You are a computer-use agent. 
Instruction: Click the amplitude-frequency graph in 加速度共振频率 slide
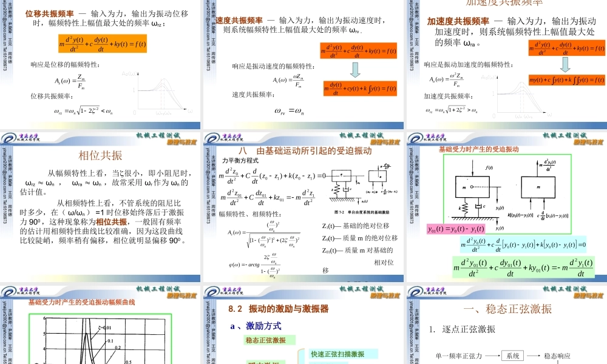[x=517, y=96]
